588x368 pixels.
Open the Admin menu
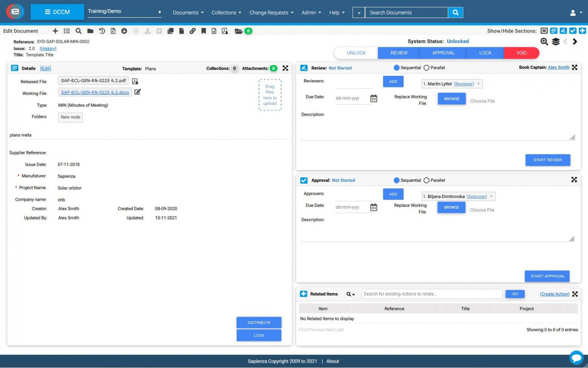coord(311,12)
